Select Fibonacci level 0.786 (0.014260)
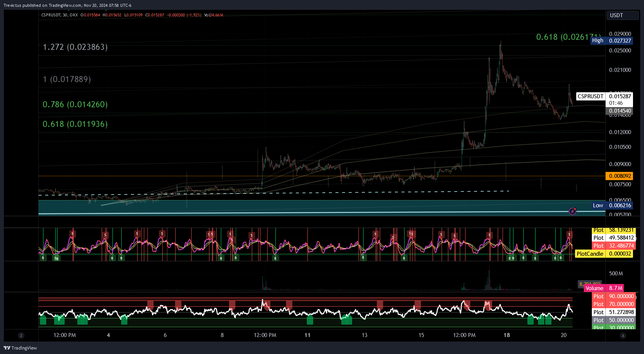Image resolution: width=644 pixels, height=354 pixels. click(75, 104)
